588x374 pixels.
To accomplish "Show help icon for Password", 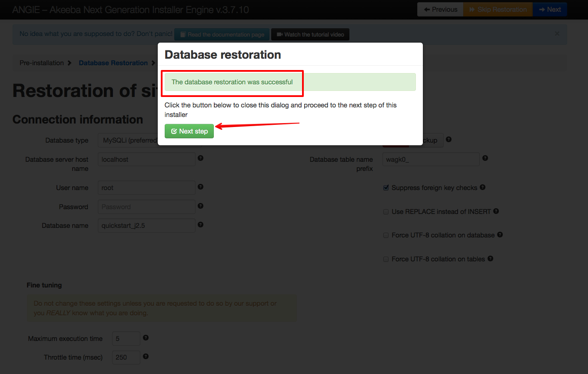I will click(200, 206).
